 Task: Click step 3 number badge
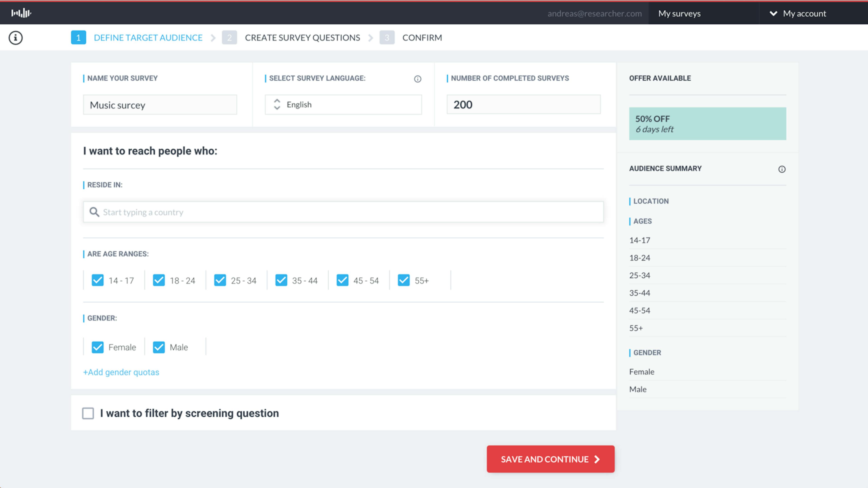pyautogui.click(x=387, y=37)
